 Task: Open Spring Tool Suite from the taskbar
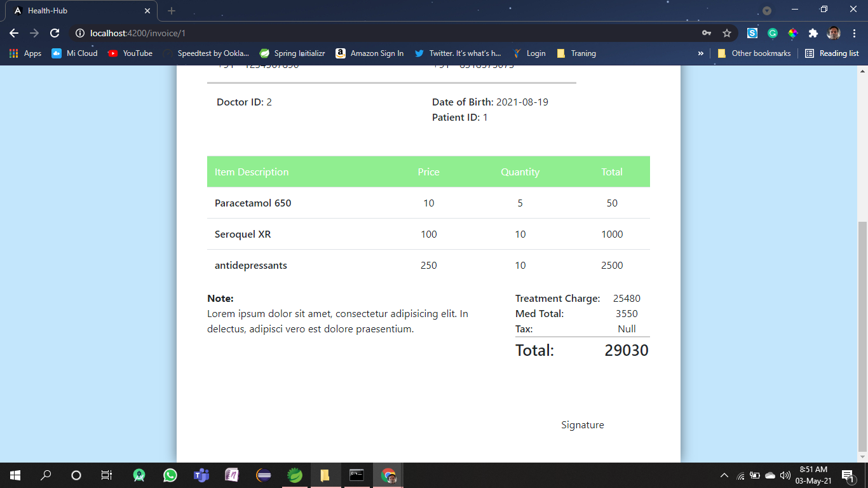click(294, 475)
